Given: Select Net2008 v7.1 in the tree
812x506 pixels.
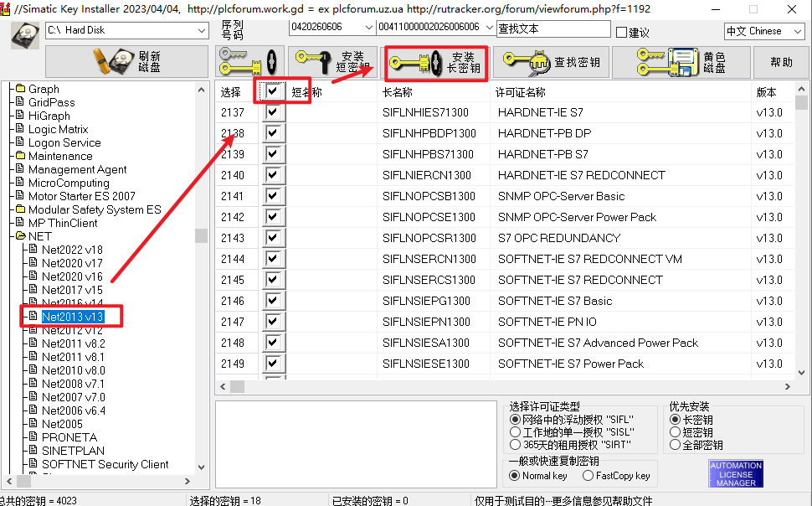Looking at the screenshot, I should [73, 384].
